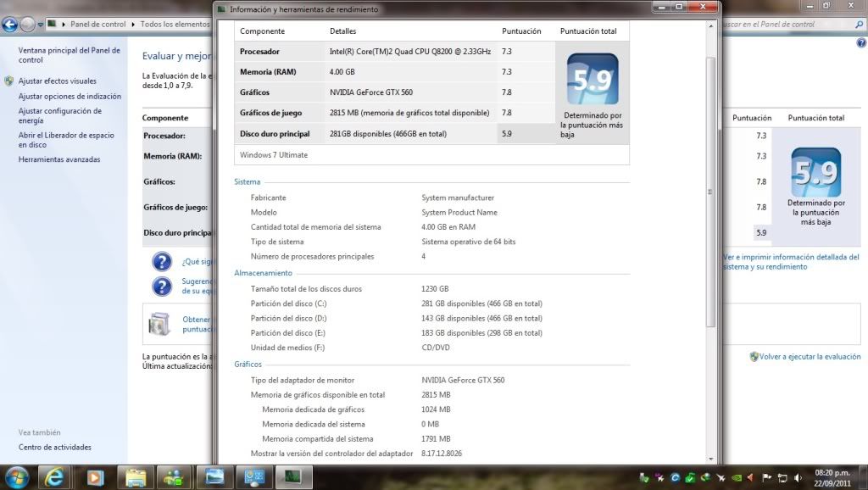Open Ajustar configuración de energía
The height and width of the screenshot is (490, 868).
tap(60, 115)
